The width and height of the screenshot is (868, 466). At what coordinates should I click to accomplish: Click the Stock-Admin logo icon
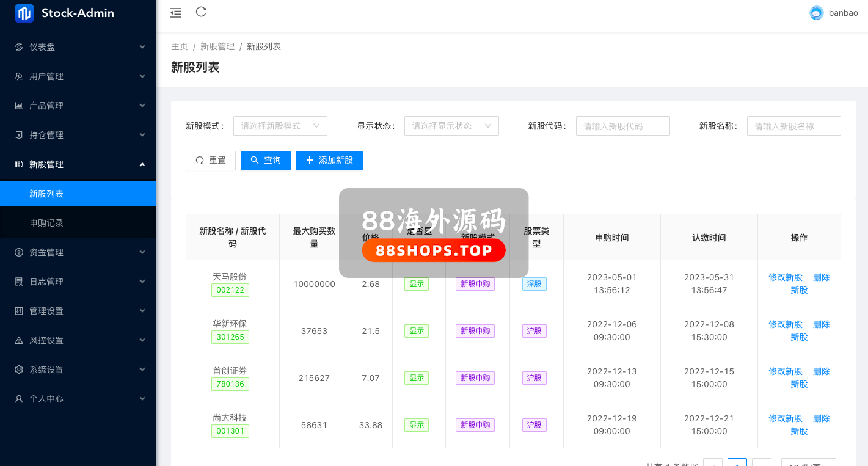(24, 13)
